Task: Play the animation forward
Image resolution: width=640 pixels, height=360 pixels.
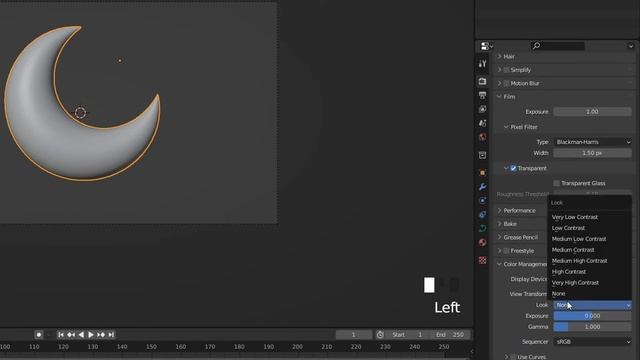Action: pos(91,335)
